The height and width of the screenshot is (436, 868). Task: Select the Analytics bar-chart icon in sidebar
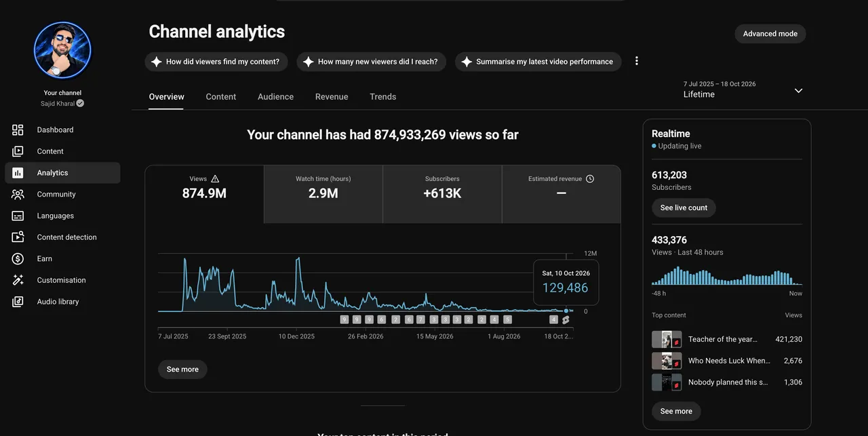point(18,173)
